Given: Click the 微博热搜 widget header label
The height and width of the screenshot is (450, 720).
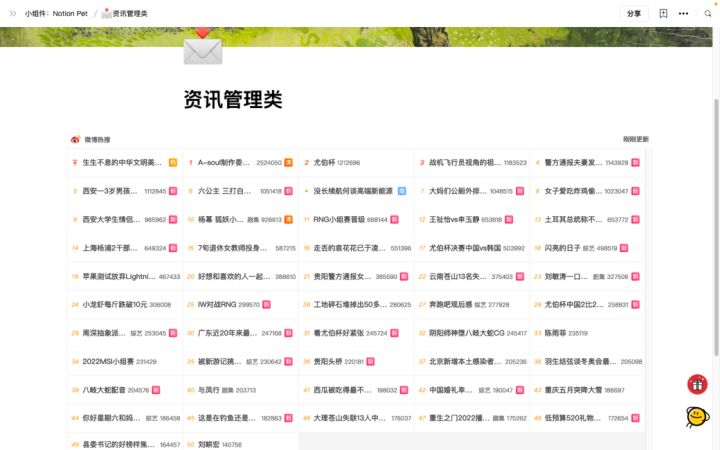Looking at the screenshot, I should 97,140.
